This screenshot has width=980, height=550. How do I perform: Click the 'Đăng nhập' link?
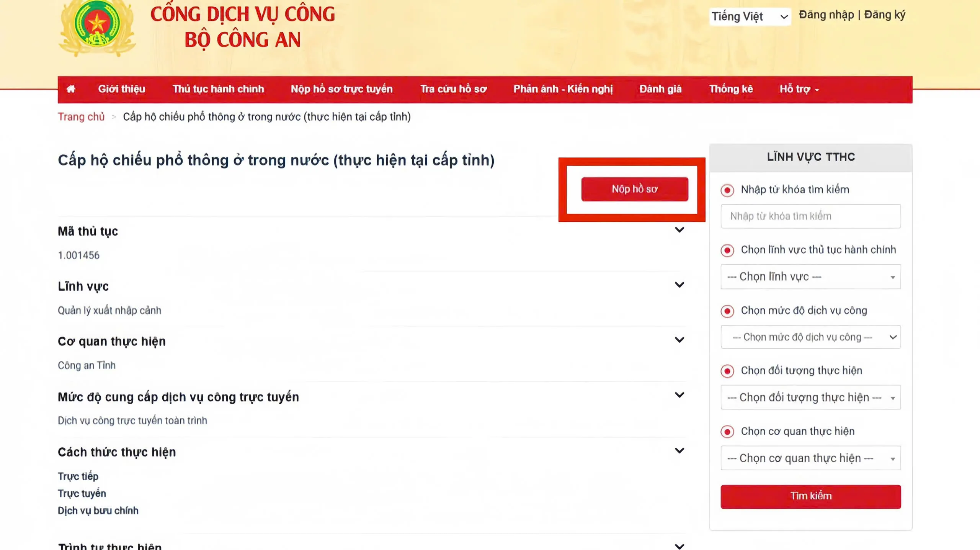tap(825, 15)
